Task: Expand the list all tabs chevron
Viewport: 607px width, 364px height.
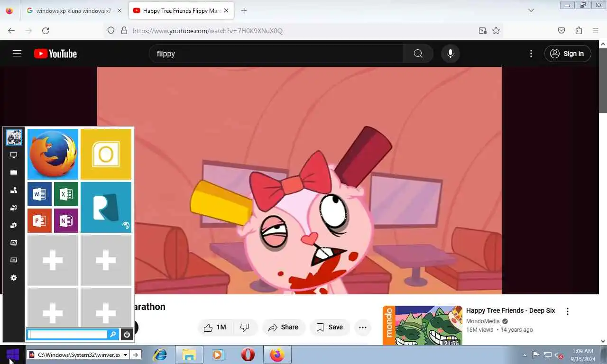Action: click(531, 10)
